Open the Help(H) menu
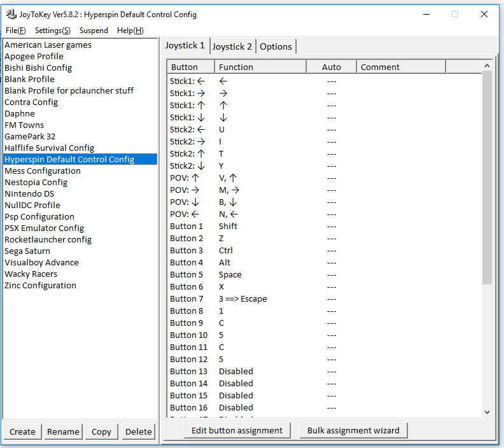 click(x=130, y=31)
